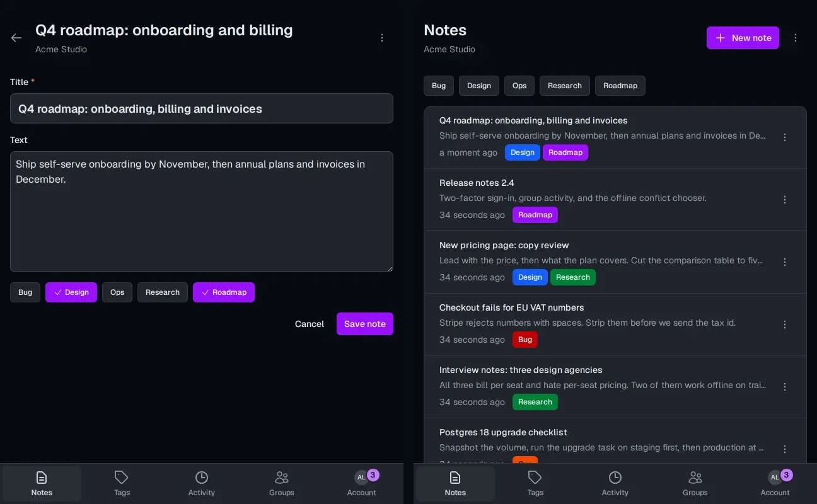
Task: Open Tags in the left pane bottom bar
Action: 122,484
